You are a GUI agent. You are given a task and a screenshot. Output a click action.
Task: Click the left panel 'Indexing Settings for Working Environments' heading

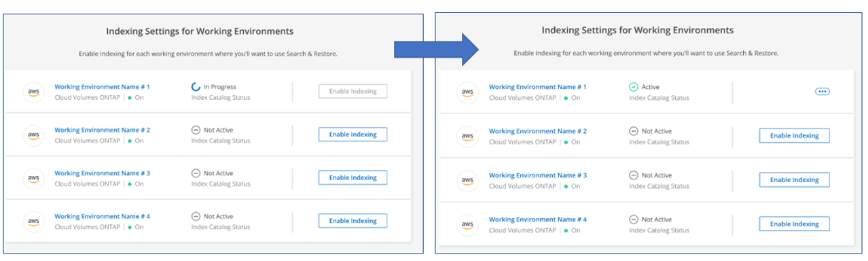click(200, 31)
